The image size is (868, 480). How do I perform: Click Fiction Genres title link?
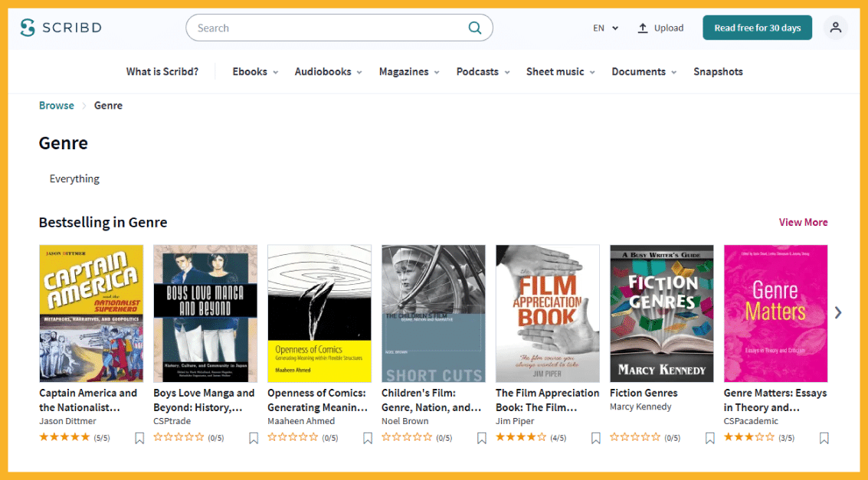point(644,393)
